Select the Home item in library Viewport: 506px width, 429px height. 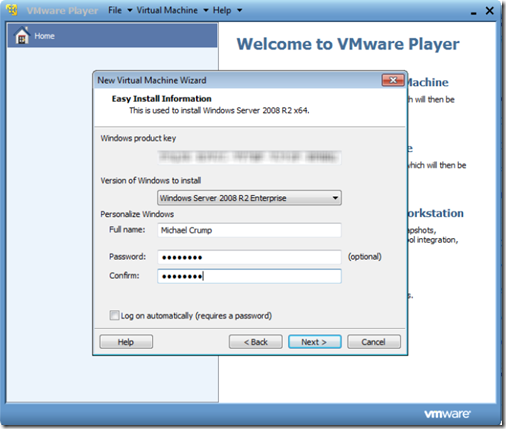click(x=112, y=35)
